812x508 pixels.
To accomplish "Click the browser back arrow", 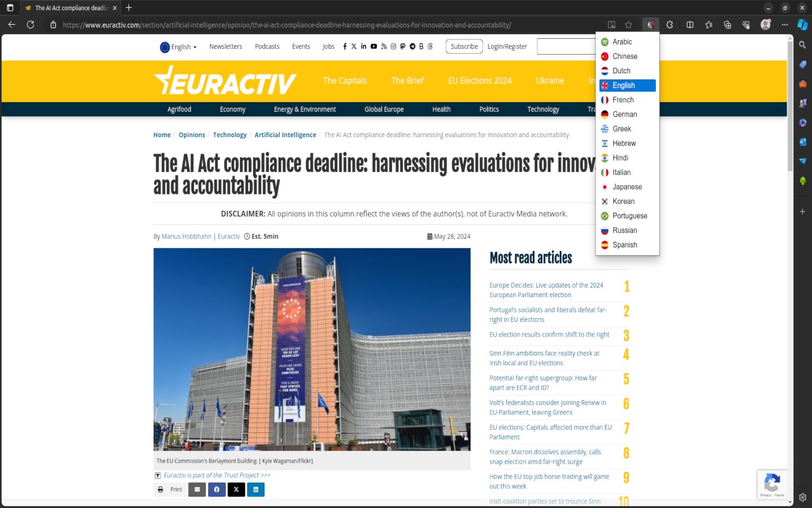I will (11, 25).
